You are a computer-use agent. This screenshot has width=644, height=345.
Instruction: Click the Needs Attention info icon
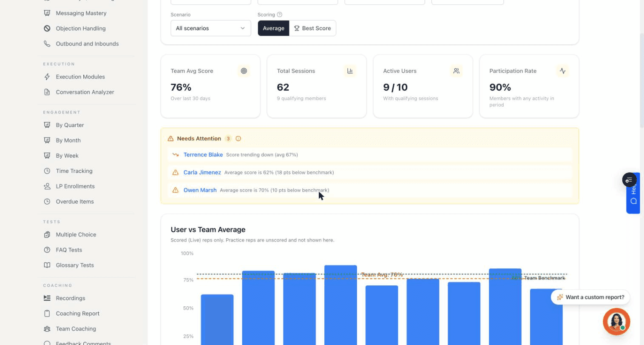tap(238, 139)
